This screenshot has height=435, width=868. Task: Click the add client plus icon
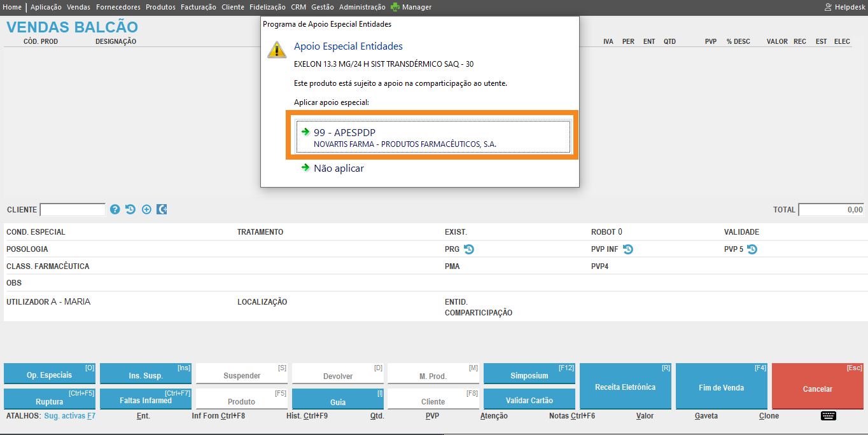pyautogui.click(x=146, y=209)
